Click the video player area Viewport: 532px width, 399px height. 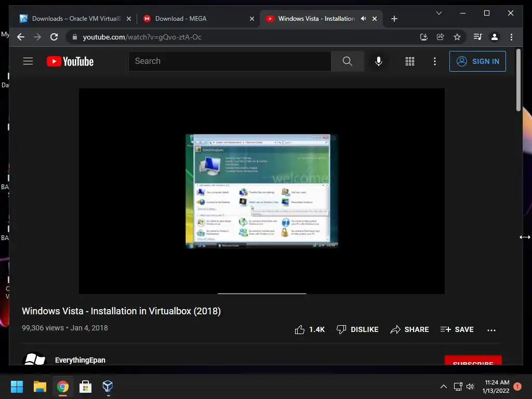pyautogui.click(x=262, y=191)
